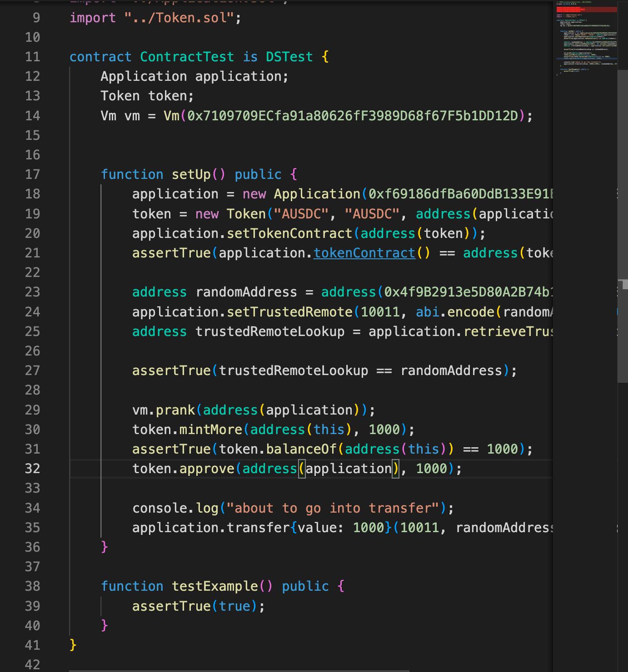The width and height of the screenshot is (628, 672).
Task: Click line number 17 in the gutter
Action: (x=33, y=174)
